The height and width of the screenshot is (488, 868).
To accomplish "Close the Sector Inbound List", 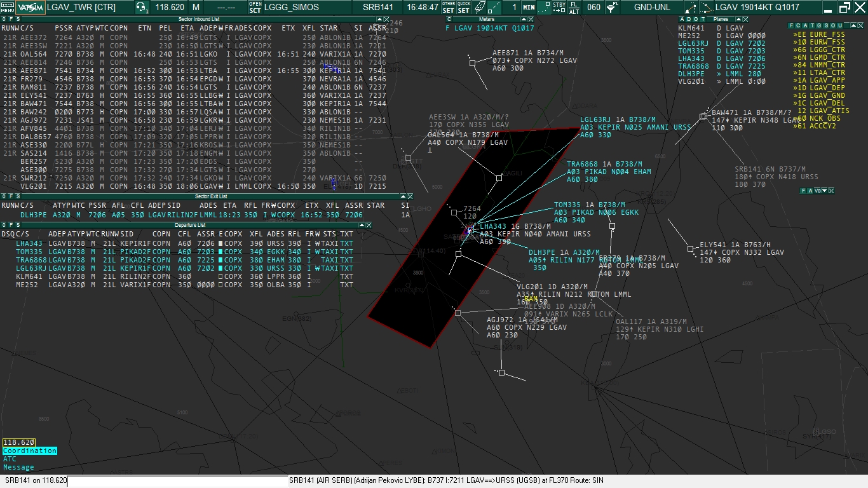I will [x=387, y=19].
